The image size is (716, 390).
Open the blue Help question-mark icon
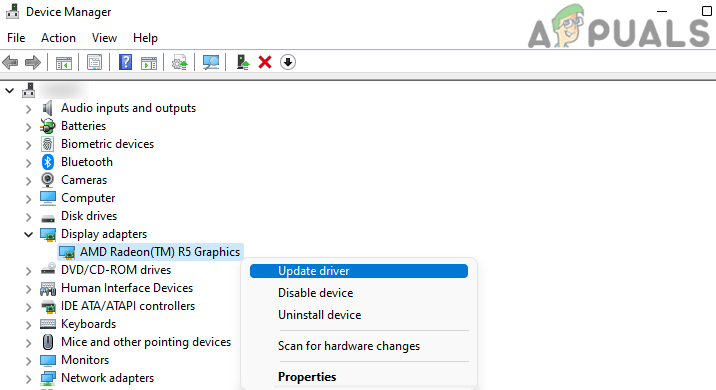point(125,62)
